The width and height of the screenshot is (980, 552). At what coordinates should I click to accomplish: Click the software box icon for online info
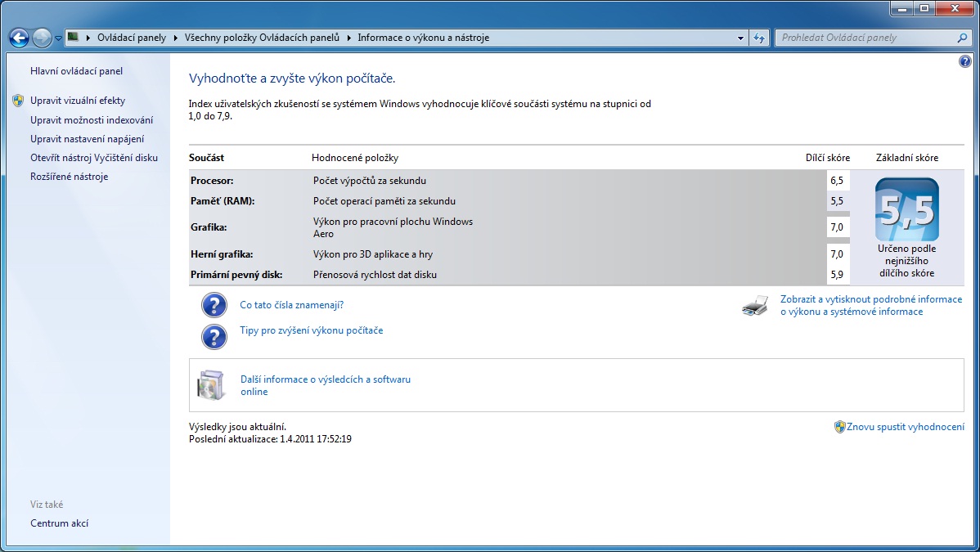point(210,385)
